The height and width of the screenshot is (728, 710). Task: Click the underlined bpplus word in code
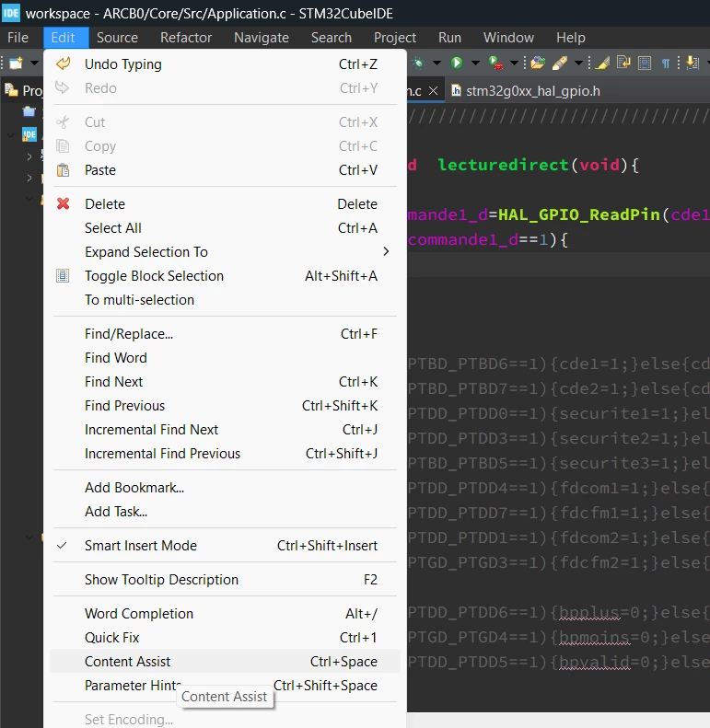(589, 613)
